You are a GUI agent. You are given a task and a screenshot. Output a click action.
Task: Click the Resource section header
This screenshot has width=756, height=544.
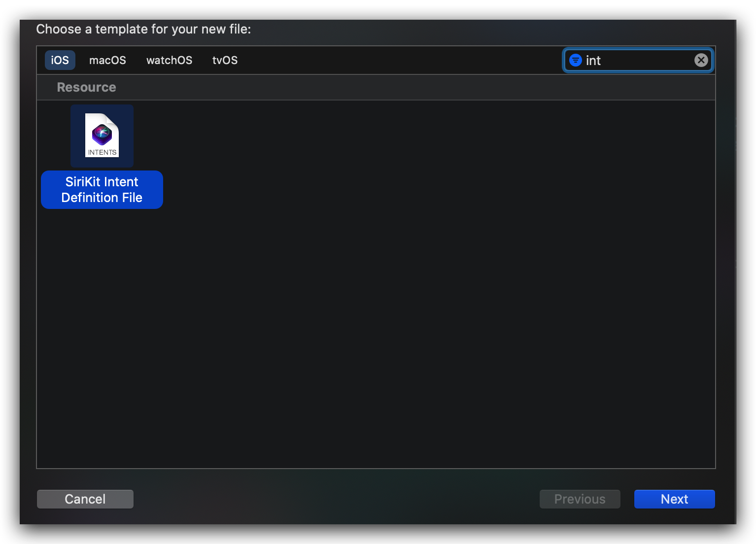(x=87, y=87)
